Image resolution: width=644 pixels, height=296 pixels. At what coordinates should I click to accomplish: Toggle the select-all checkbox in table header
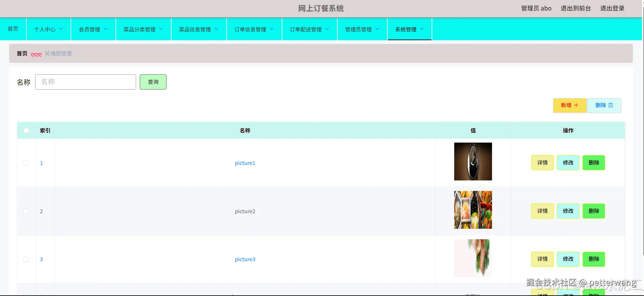point(26,130)
